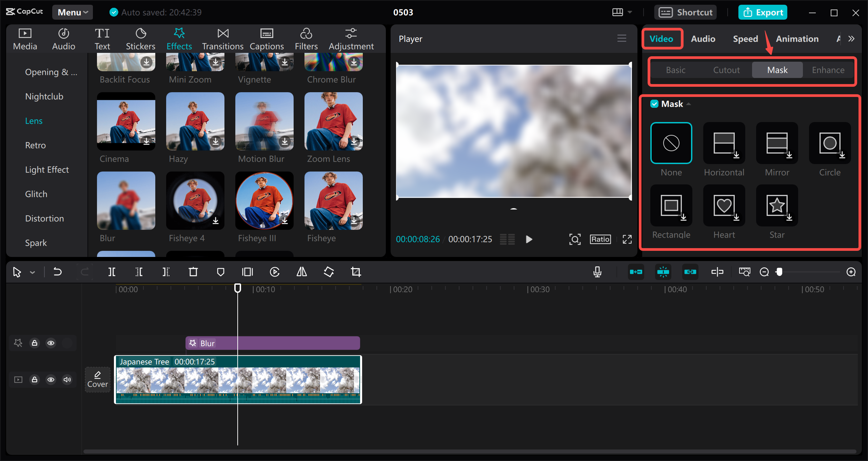Viewport: 868px width, 461px height.
Task: Toggle visibility of the Japanese Tree track
Action: click(51, 380)
